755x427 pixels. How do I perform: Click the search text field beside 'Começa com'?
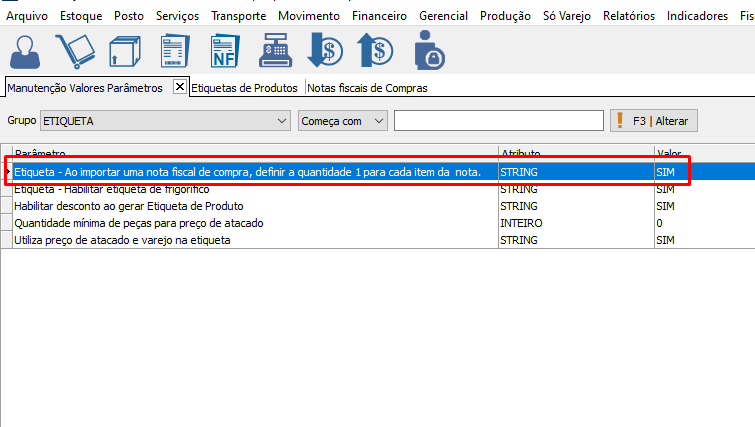[498, 121]
